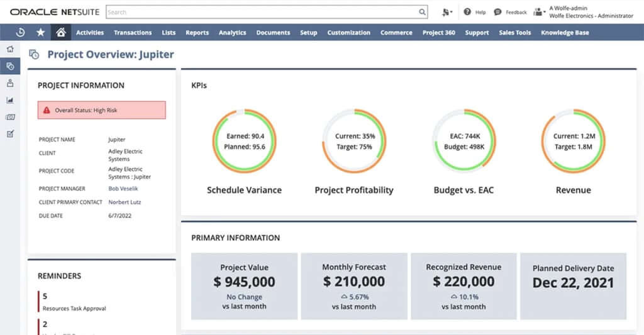Screen dimensions: 644x335
Task: Open the Setup menu
Action: [308, 32]
